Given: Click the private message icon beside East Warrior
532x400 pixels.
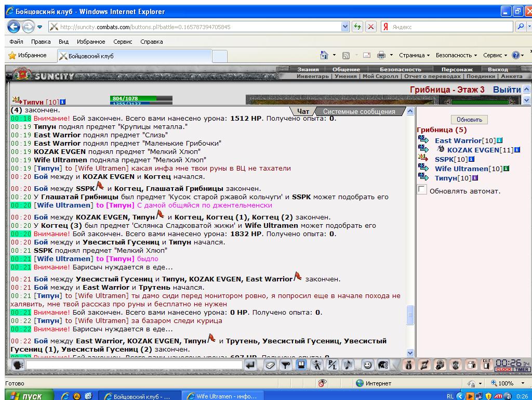Looking at the screenshot, I should point(423,139).
